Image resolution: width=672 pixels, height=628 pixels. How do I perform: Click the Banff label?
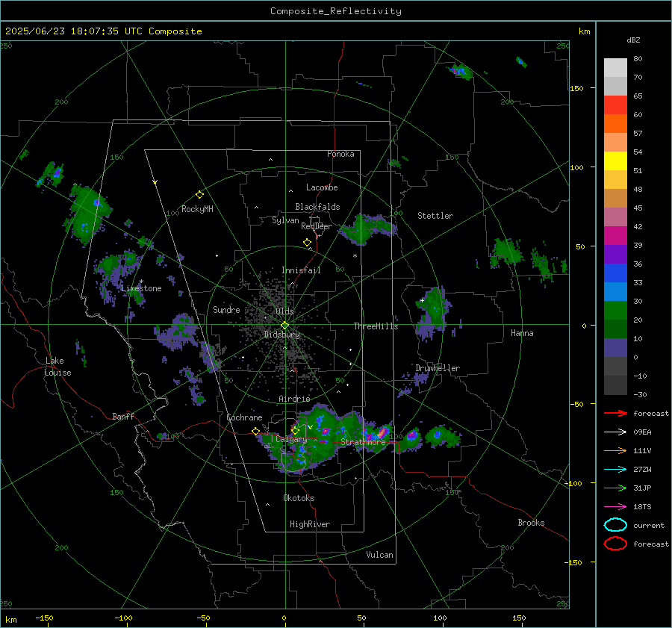click(x=123, y=416)
